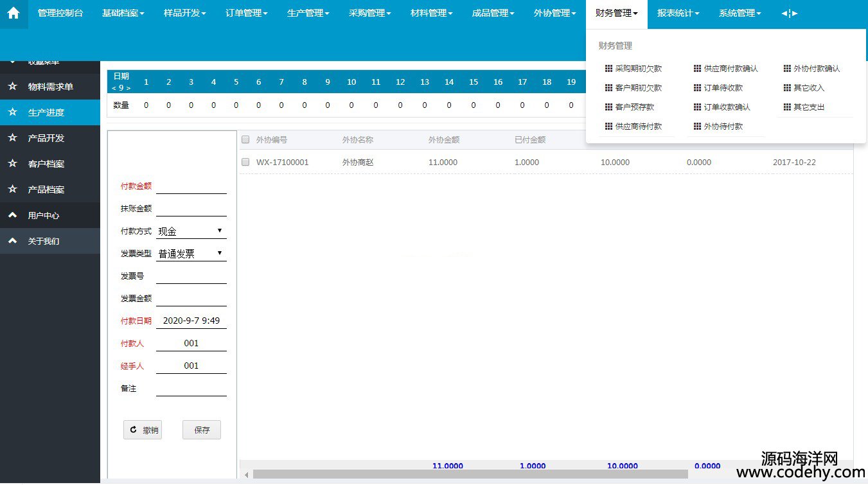868x485 pixels.
Task: Click the star icon beside 产品开发
Action: point(12,138)
